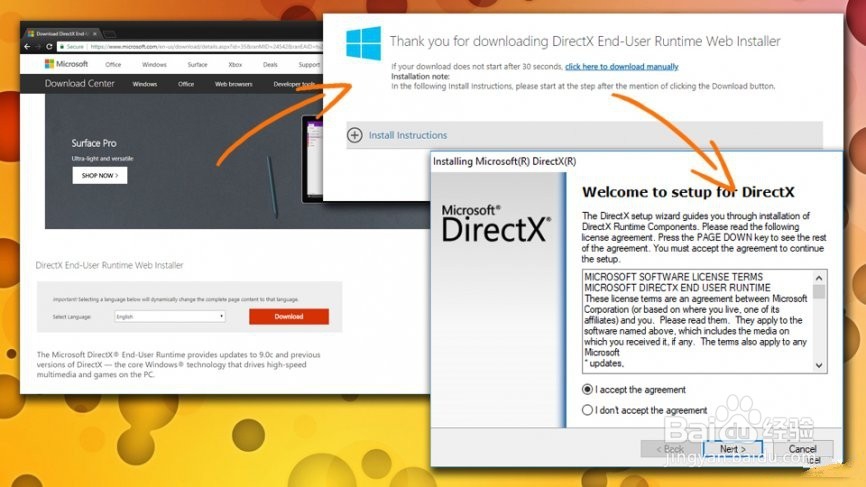This screenshot has height=487, width=866.
Task: Open Deals in the Microsoft top menu
Action: [270, 65]
